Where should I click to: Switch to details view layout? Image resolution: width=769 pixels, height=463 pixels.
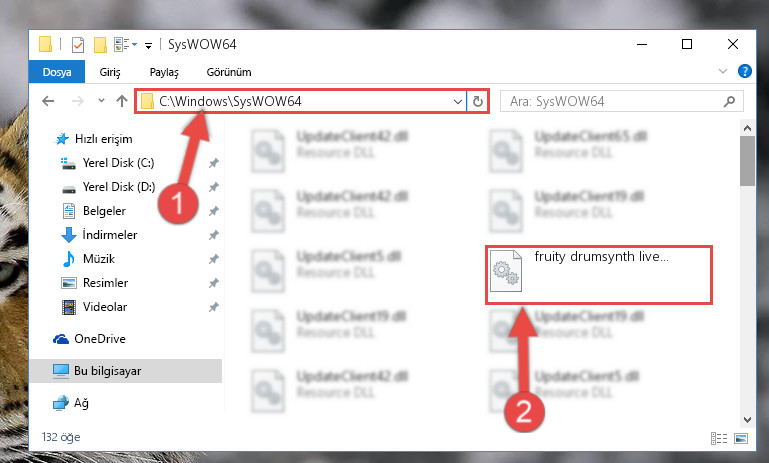click(719, 438)
